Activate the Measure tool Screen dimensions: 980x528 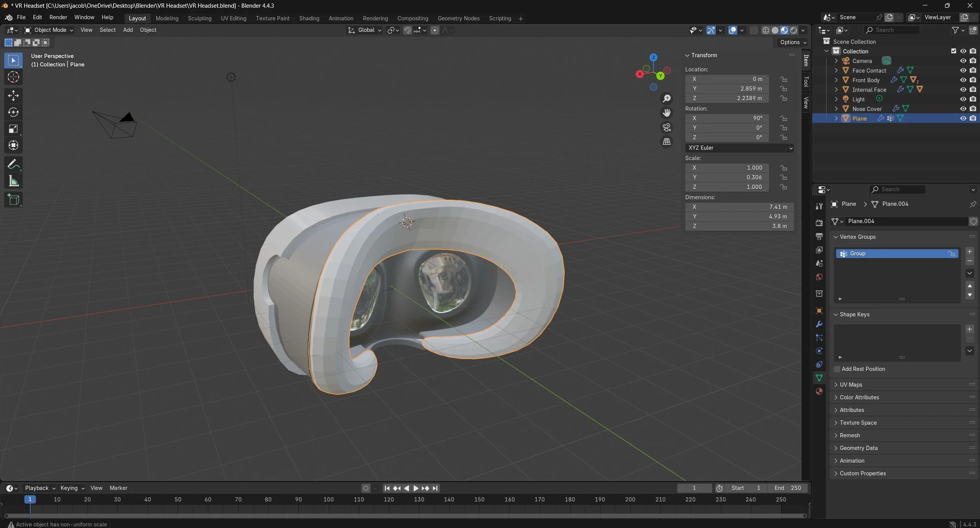13,181
